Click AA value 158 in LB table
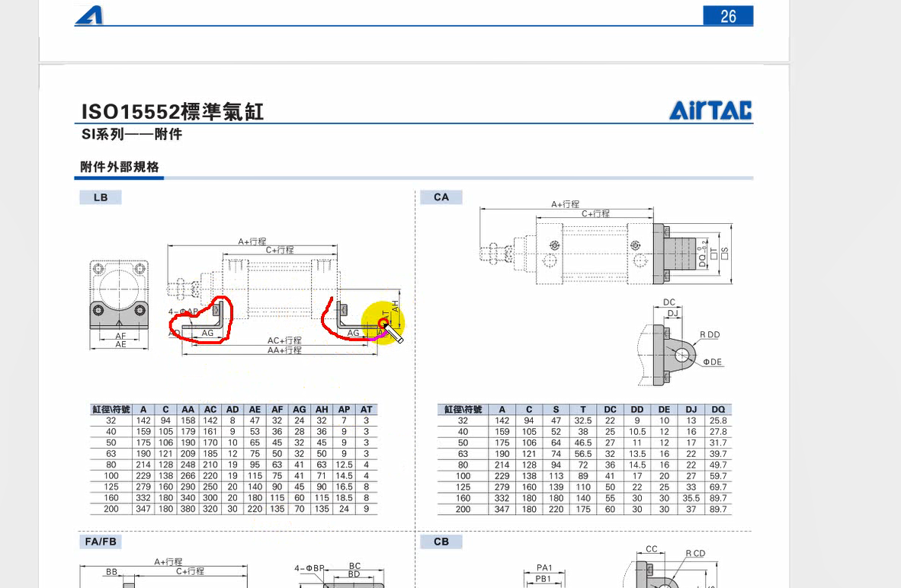Image resolution: width=901 pixels, height=588 pixels. tap(188, 420)
